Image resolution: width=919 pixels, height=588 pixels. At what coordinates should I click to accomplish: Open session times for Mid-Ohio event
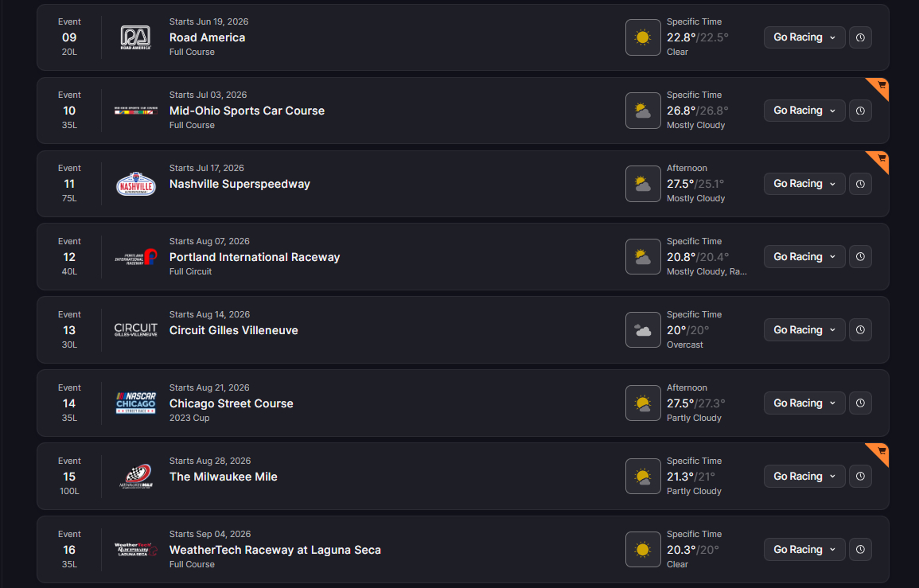[x=860, y=111]
